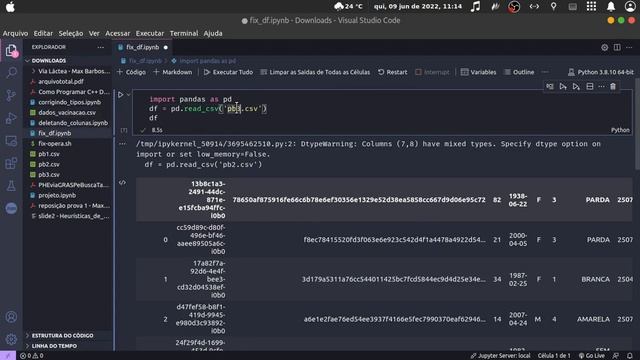
Task: Change the cell language mode Python
Action: pyautogui.click(x=620, y=130)
